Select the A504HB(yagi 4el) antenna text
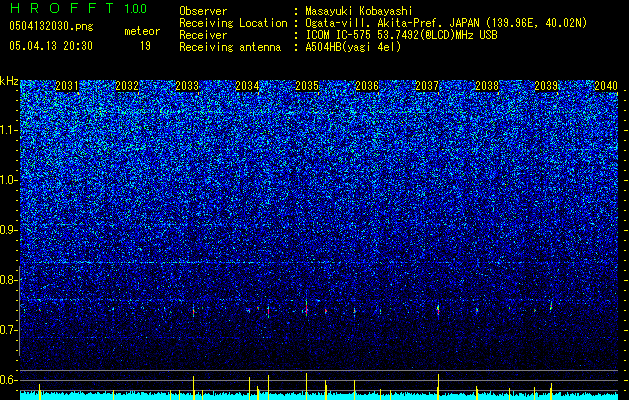 tap(353, 47)
